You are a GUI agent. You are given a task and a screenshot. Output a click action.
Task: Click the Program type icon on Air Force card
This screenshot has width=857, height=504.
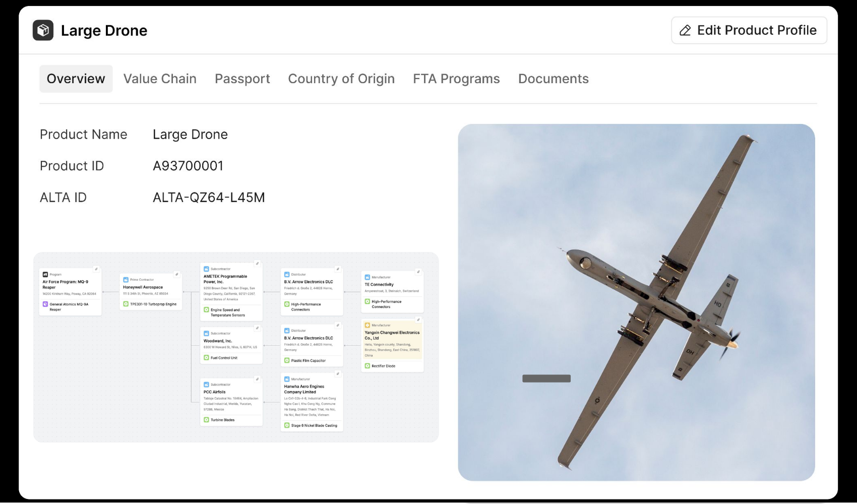(45, 275)
